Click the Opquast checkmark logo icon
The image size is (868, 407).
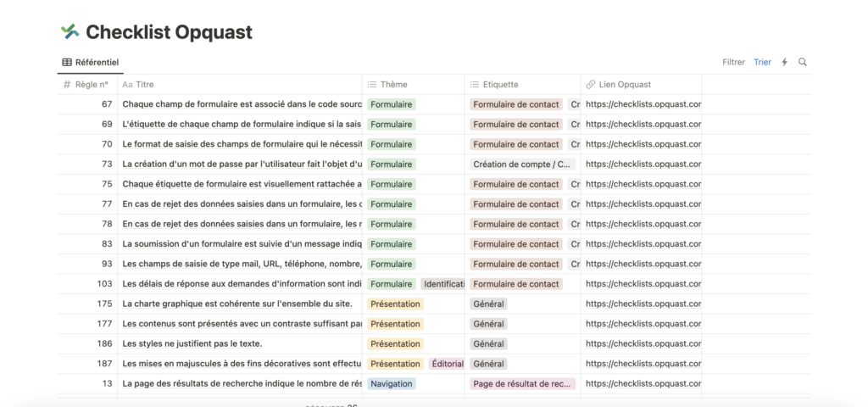pos(70,31)
